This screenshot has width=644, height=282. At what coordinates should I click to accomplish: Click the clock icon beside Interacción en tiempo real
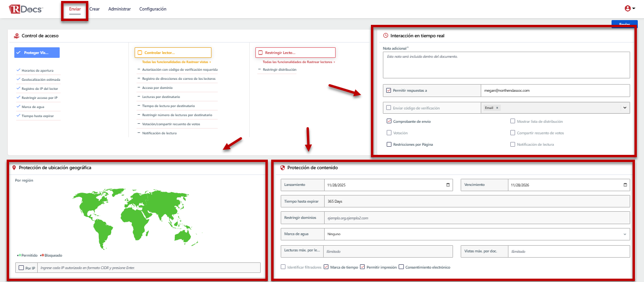(386, 36)
